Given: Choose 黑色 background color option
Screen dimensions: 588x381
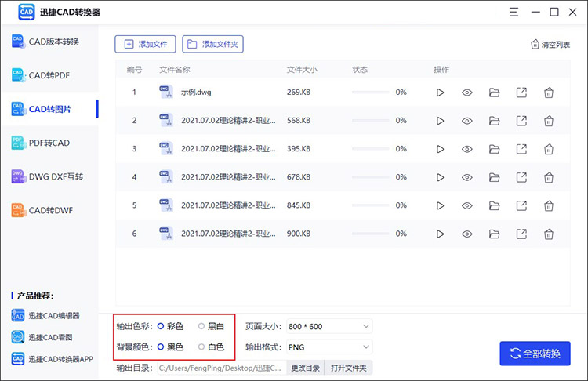Looking at the screenshot, I should coord(161,347).
